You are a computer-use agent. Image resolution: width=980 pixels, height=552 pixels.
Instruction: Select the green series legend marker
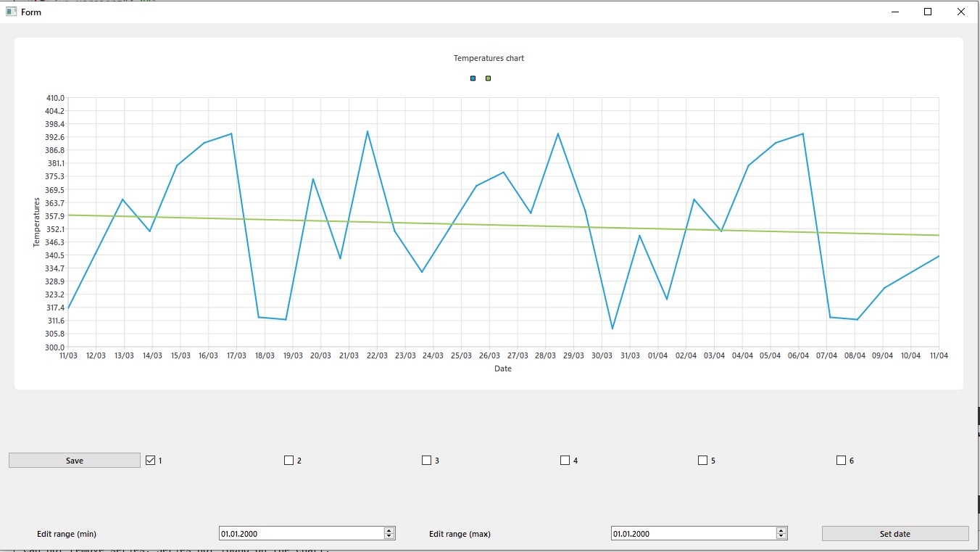click(x=488, y=78)
